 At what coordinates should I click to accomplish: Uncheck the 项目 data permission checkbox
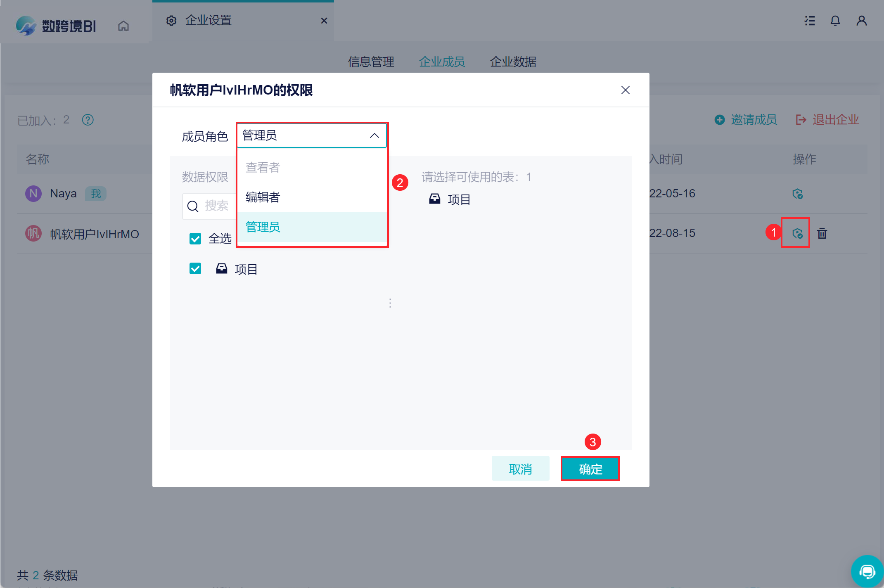click(195, 269)
